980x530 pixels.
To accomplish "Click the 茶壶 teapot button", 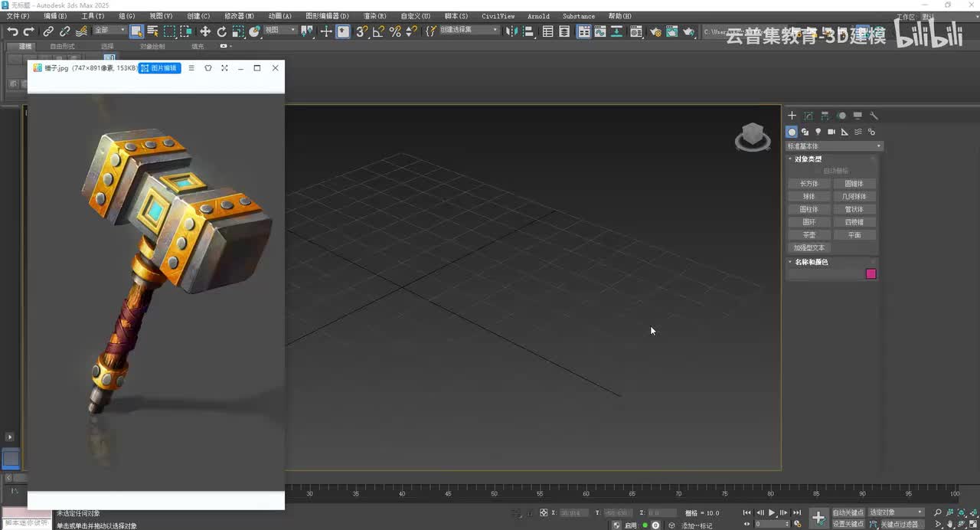I will [809, 235].
